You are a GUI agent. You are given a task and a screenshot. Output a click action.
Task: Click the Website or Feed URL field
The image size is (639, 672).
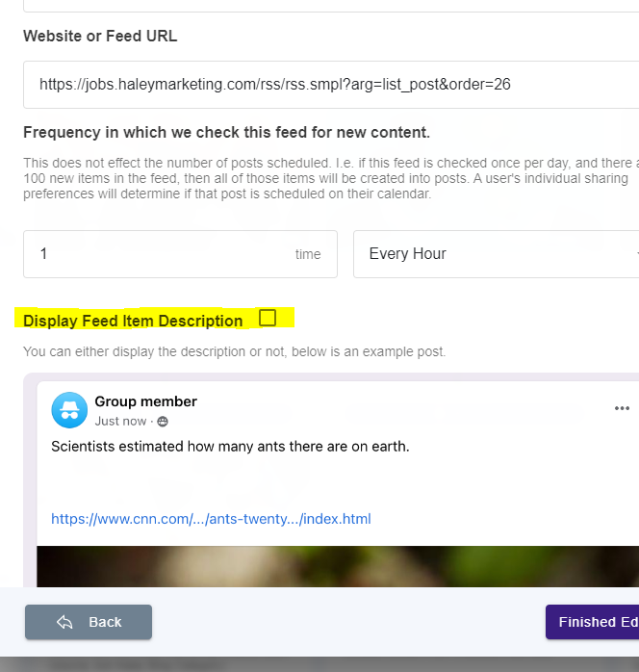(x=331, y=85)
